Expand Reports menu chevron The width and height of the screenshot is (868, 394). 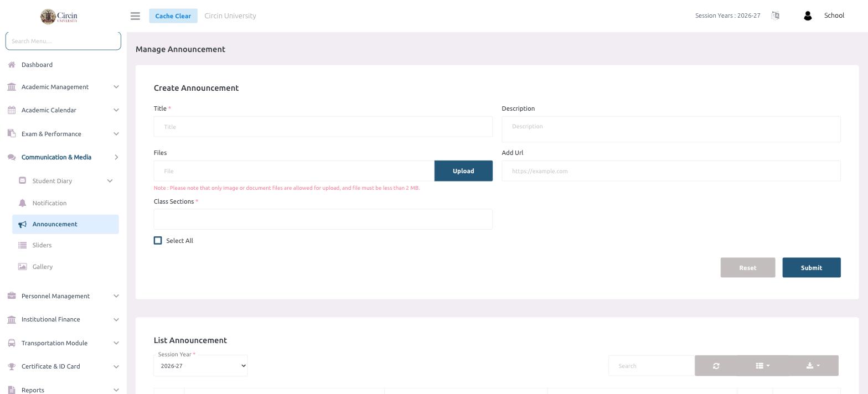click(116, 390)
